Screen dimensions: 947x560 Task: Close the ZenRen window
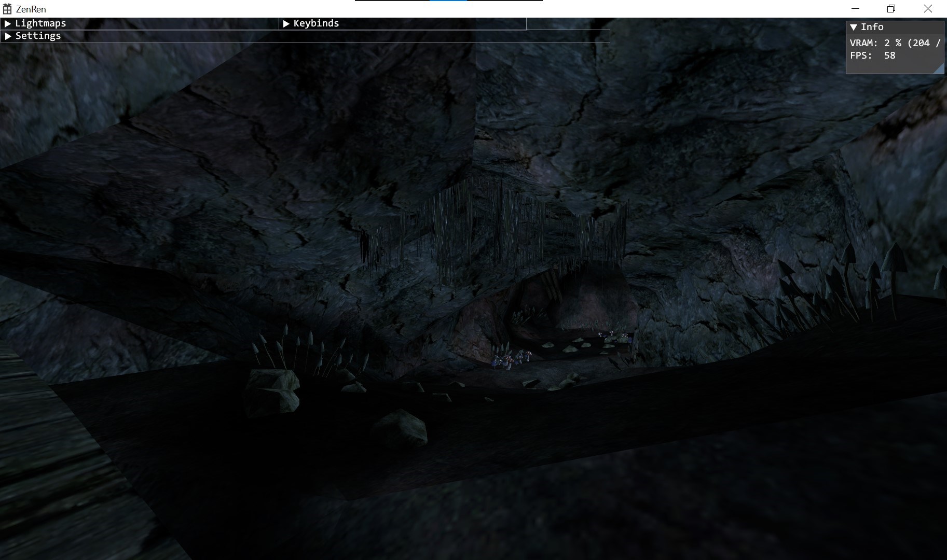pos(928,9)
